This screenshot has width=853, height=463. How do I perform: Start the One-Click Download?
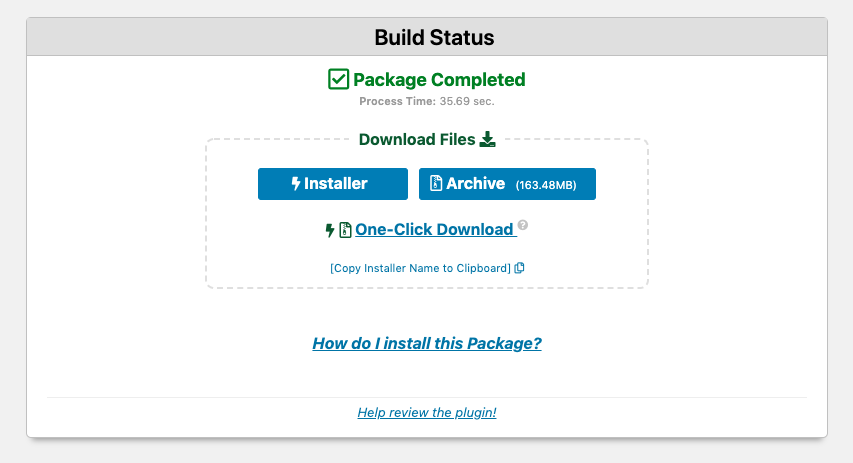coord(434,230)
